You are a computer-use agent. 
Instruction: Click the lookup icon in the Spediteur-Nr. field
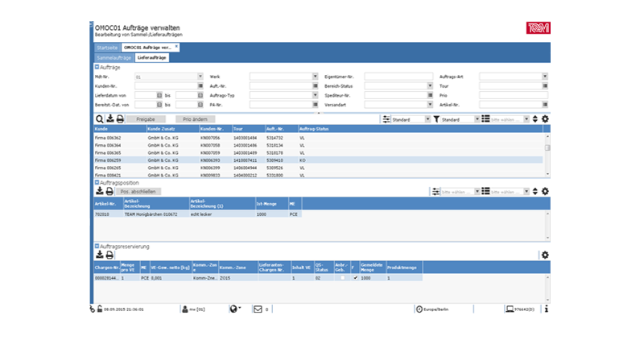pyautogui.click(x=430, y=95)
